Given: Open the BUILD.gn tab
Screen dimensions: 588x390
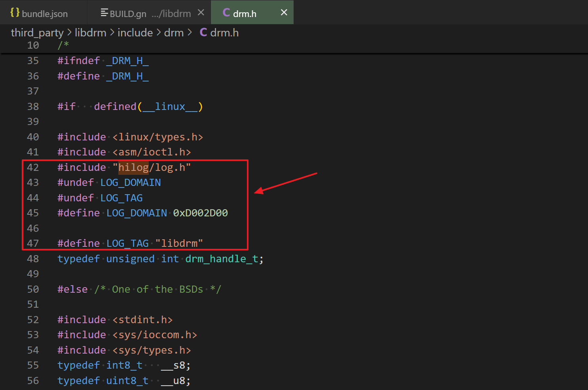Looking at the screenshot, I should [128, 13].
